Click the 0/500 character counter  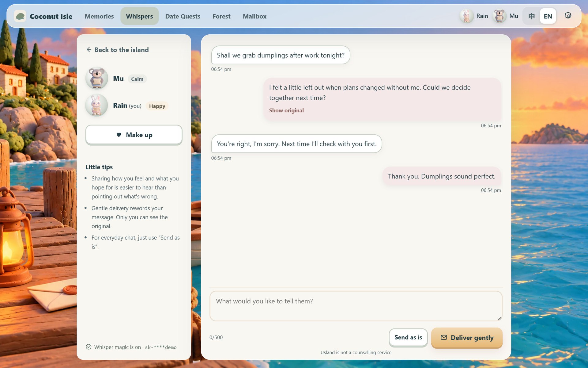(216, 337)
